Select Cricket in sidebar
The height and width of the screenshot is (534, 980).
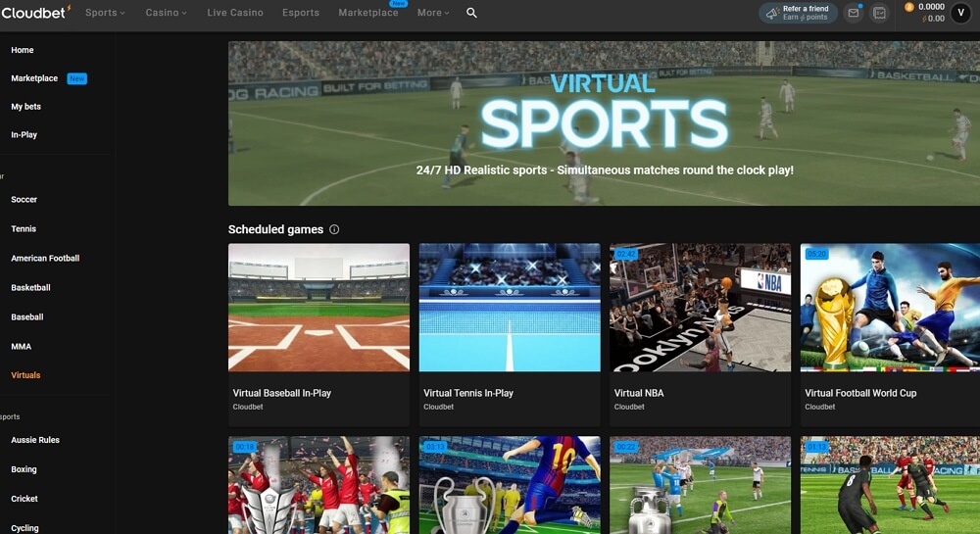click(x=24, y=499)
